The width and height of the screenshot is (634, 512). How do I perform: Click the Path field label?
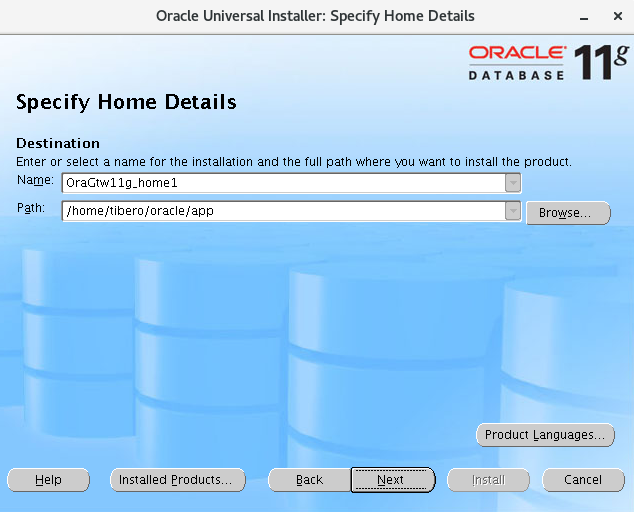(31, 208)
